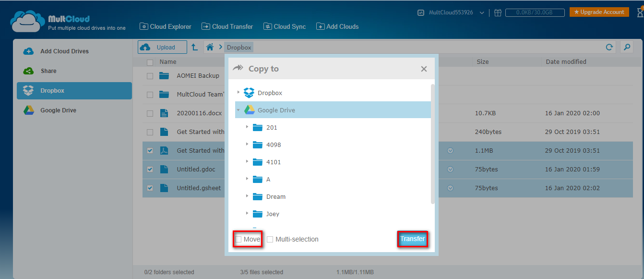
Task: Select Dropbox in sidebar
Action: click(74, 91)
